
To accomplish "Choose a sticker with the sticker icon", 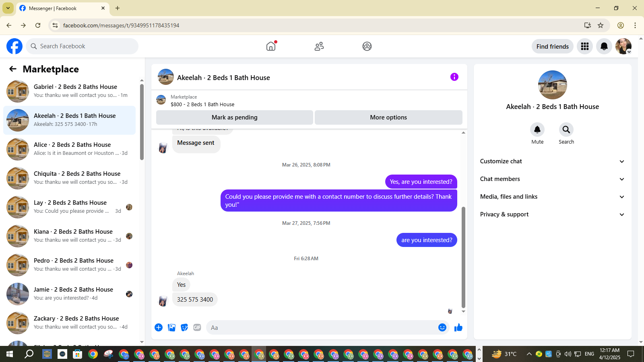I will click(184, 327).
